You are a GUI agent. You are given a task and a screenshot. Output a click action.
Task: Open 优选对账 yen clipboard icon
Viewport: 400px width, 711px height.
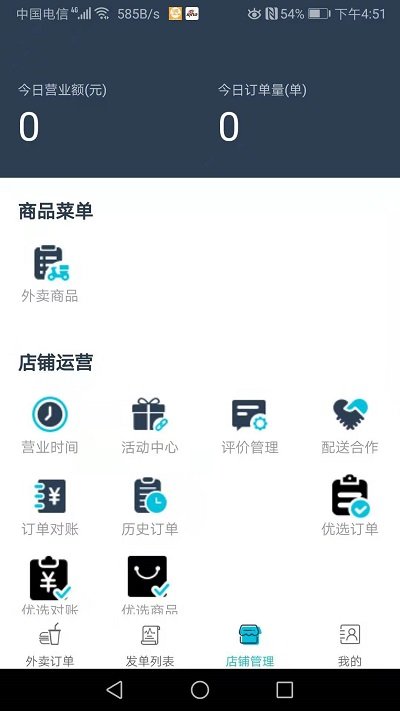tap(50, 578)
